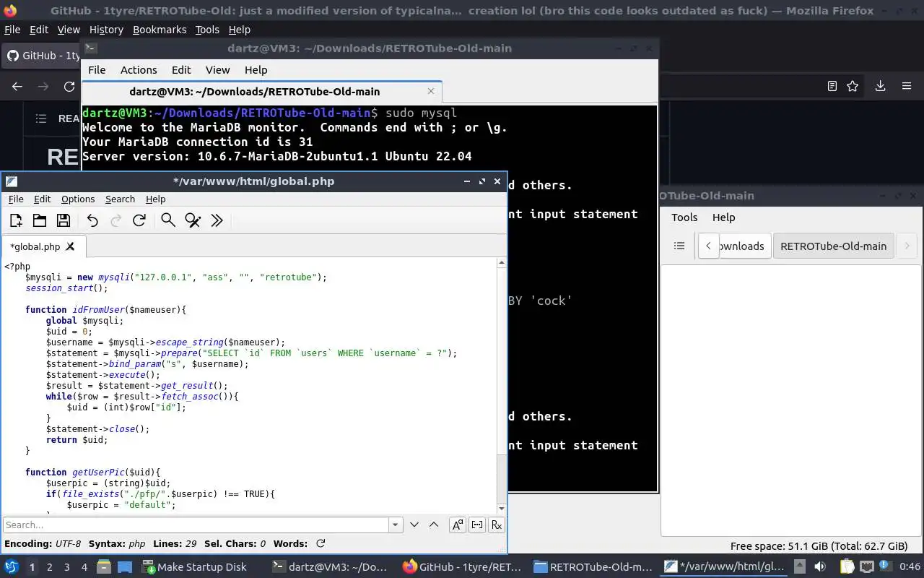Click the system clock showing 0:46
This screenshot has height=578, width=924.
910,567
